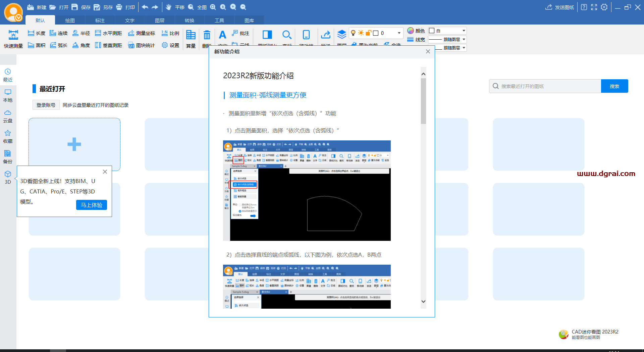The height and width of the screenshot is (352, 644).
Task: Click the blue 搜索 search button
Action: pyautogui.click(x=614, y=86)
